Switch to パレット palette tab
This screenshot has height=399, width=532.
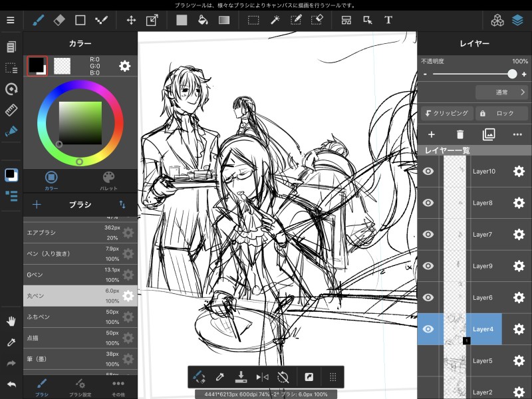point(108,180)
